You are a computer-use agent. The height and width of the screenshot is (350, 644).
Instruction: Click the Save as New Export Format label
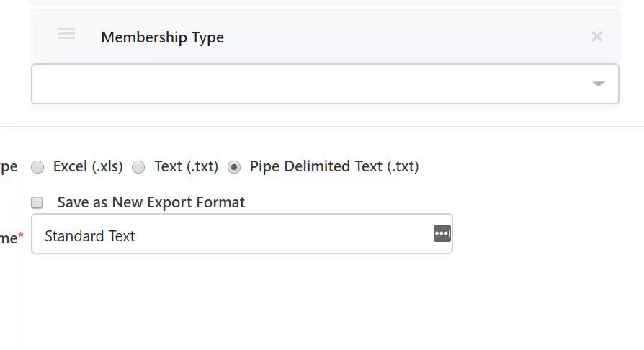tap(151, 202)
